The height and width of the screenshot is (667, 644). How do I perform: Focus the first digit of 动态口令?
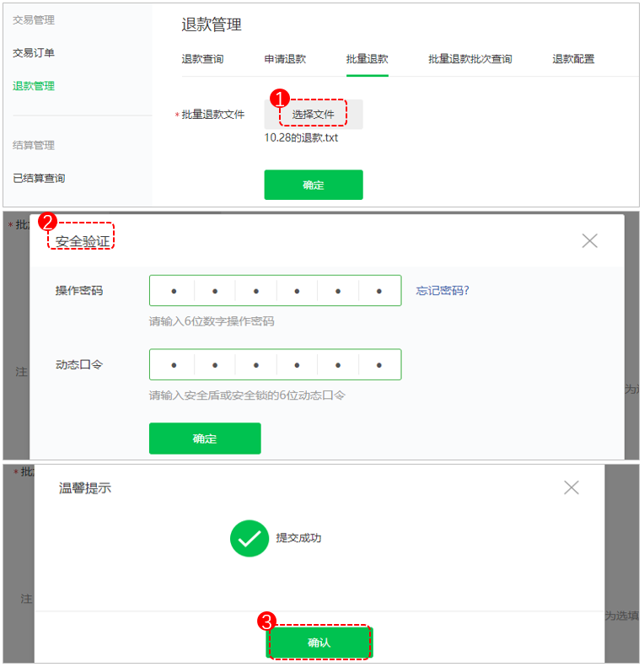point(172,364)
